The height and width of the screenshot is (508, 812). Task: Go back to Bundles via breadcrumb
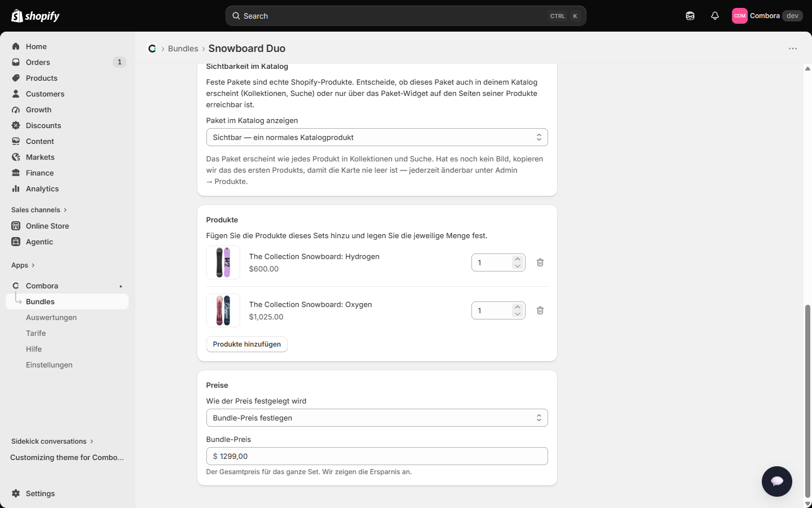coord(183,49)
